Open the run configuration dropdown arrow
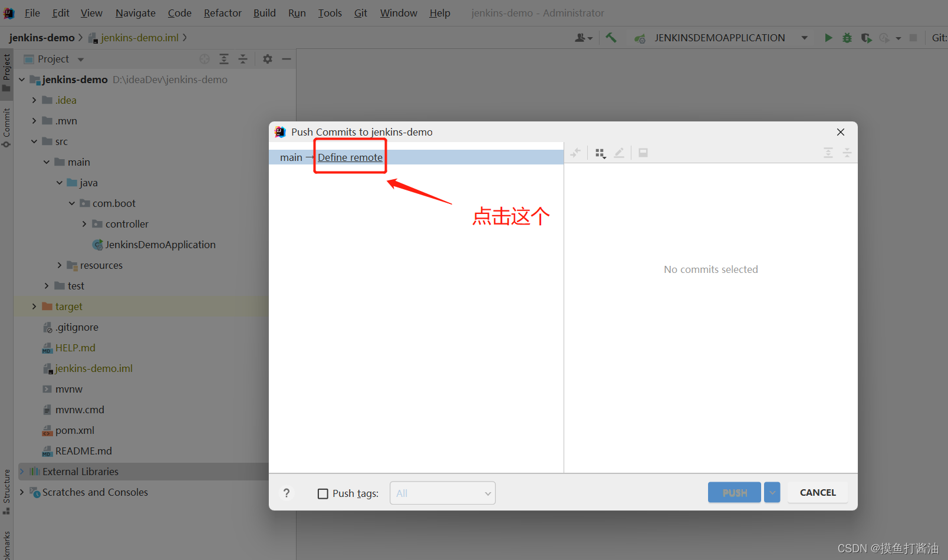This screenshot has width=948, height=560. tap(804, 38)
